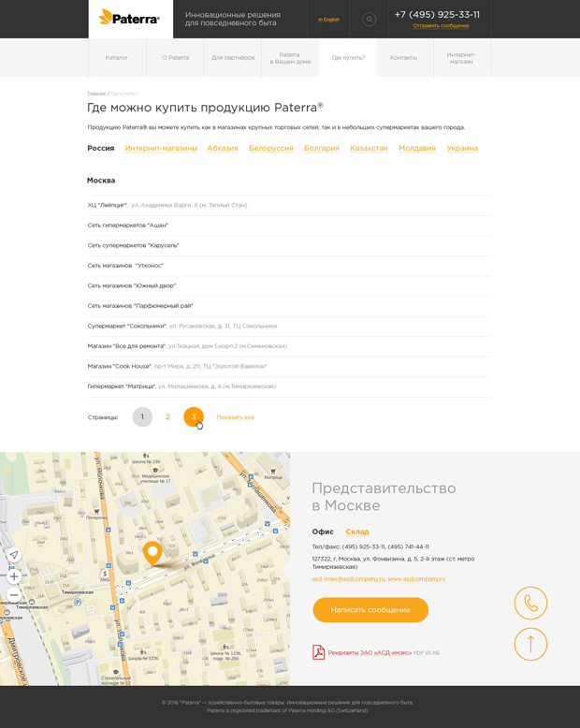Viewport: 580px width, 728px height.
Task: Open the Каталог menu item
Action: [116, 58]
